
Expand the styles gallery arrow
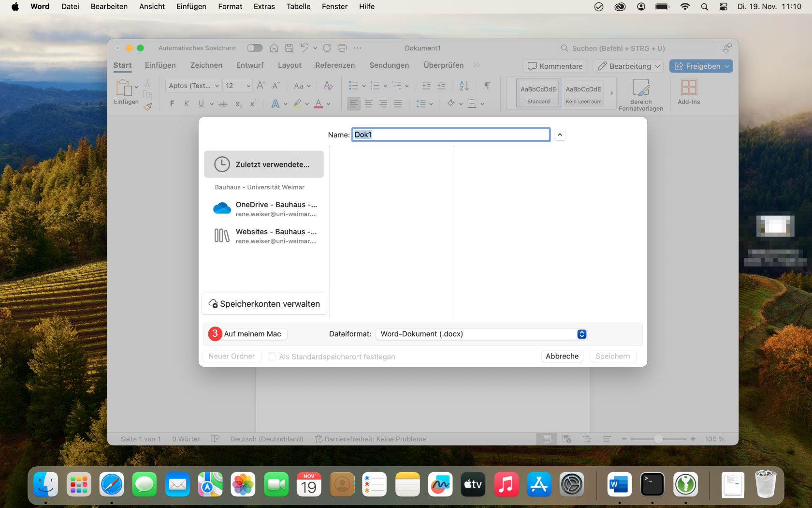point(611,93)
